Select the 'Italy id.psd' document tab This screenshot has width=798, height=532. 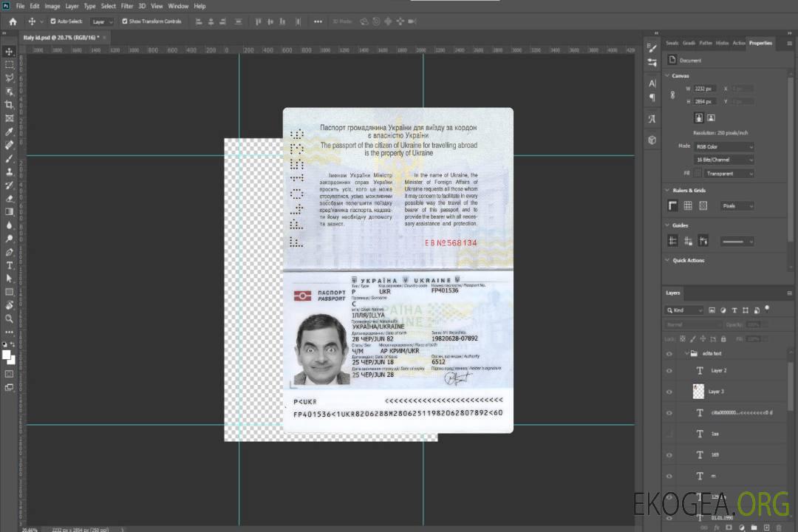pyautogui.click(x=61, y=38)
